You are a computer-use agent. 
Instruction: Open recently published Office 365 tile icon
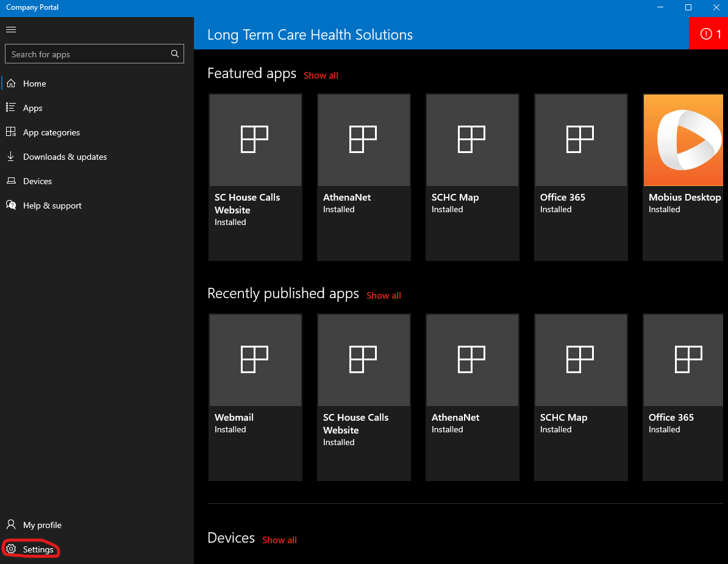(683, 360)
